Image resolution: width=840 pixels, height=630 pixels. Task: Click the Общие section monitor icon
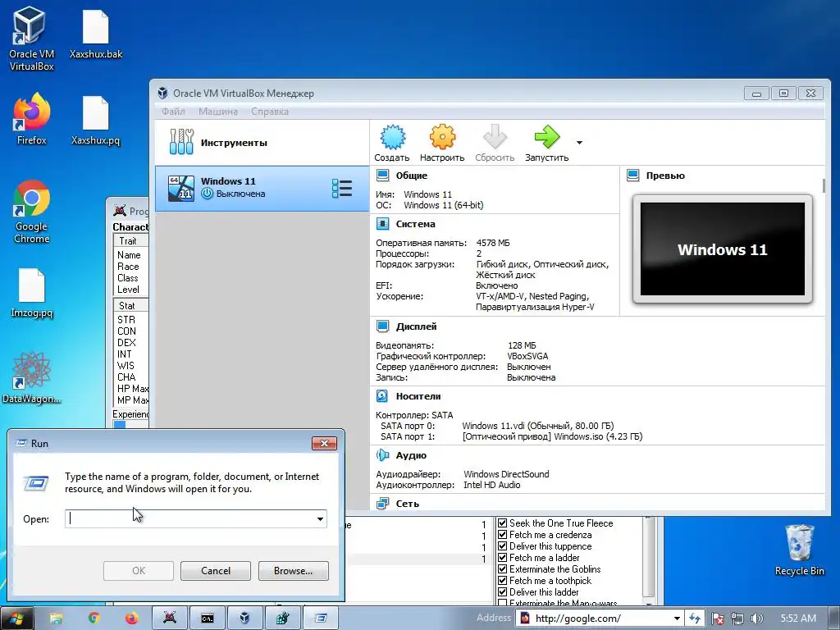tap(382, 176)
